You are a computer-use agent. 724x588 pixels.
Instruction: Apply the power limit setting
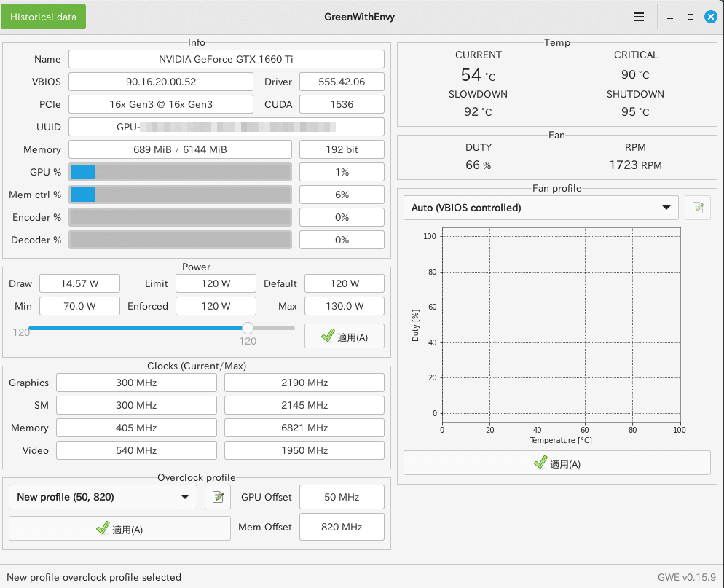coord(345,337)
